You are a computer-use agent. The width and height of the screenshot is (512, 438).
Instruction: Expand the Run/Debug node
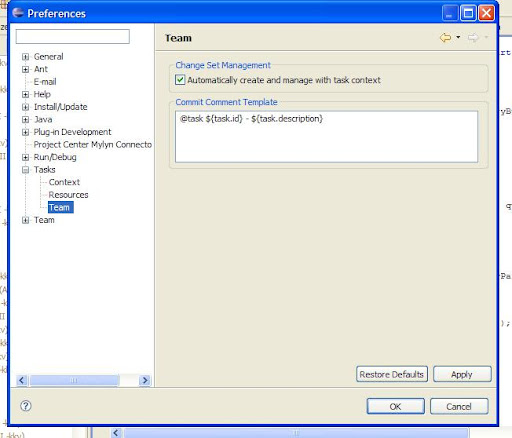tap(25, 157)
